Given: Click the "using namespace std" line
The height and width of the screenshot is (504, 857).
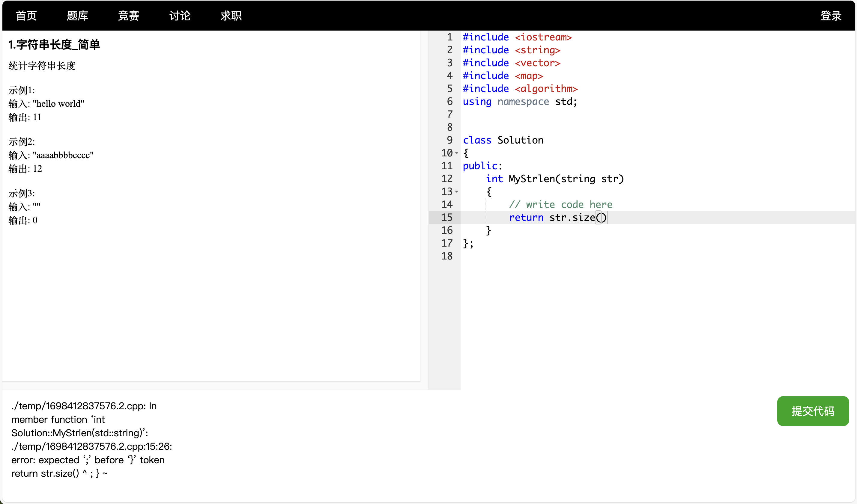Looking at the screenshot, I should click(x=520, y=102).
